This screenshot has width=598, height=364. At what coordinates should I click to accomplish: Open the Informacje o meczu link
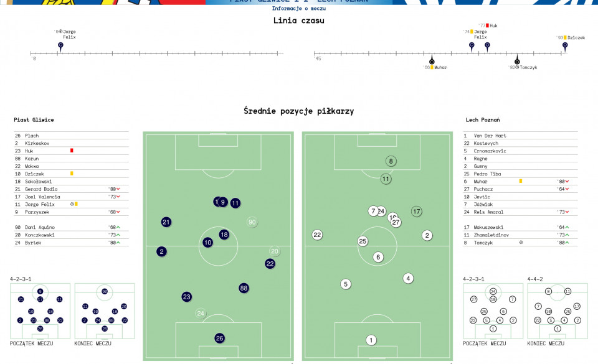pos(298,8)
